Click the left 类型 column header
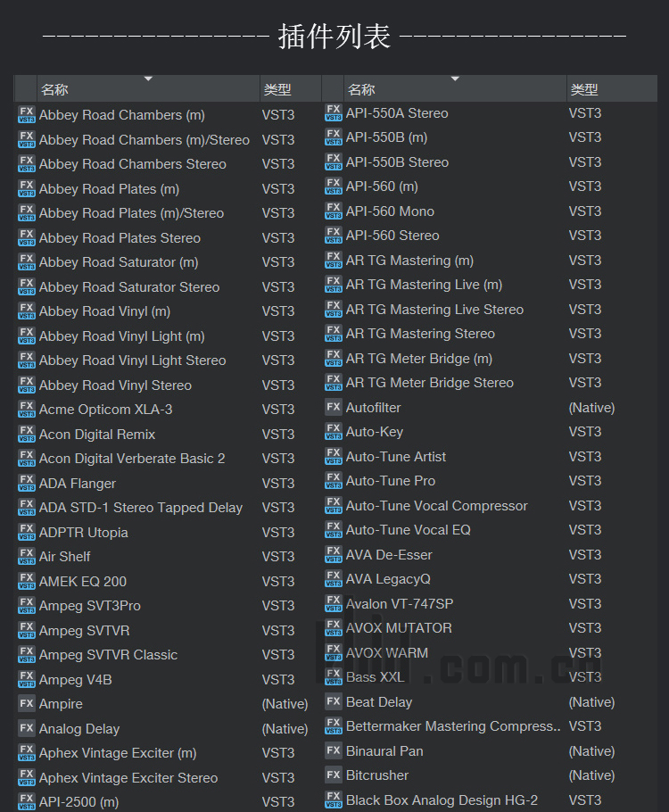Viewport: 669px width, 812px height. tap(277, 89)
